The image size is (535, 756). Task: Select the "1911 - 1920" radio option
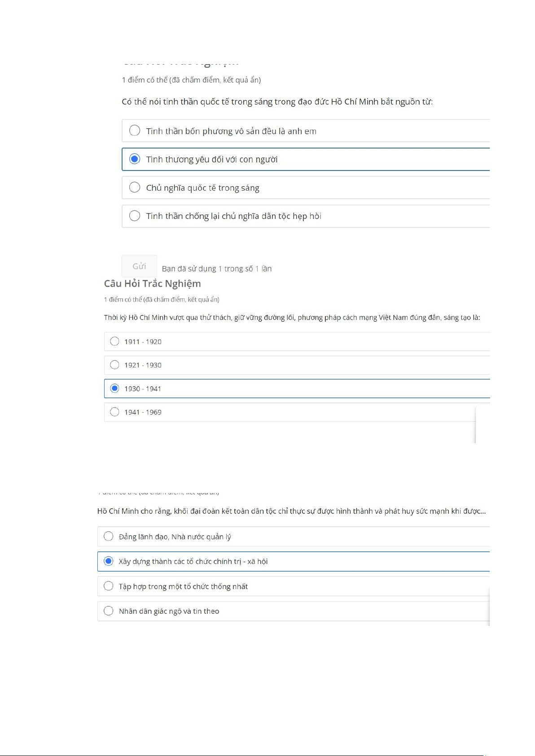tap(115, 341)
